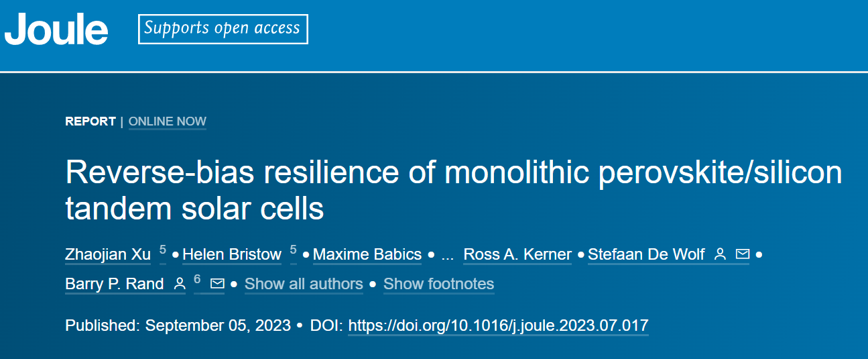
Task: Expand the Show all authors list
Action: click(x=304, y=284)
